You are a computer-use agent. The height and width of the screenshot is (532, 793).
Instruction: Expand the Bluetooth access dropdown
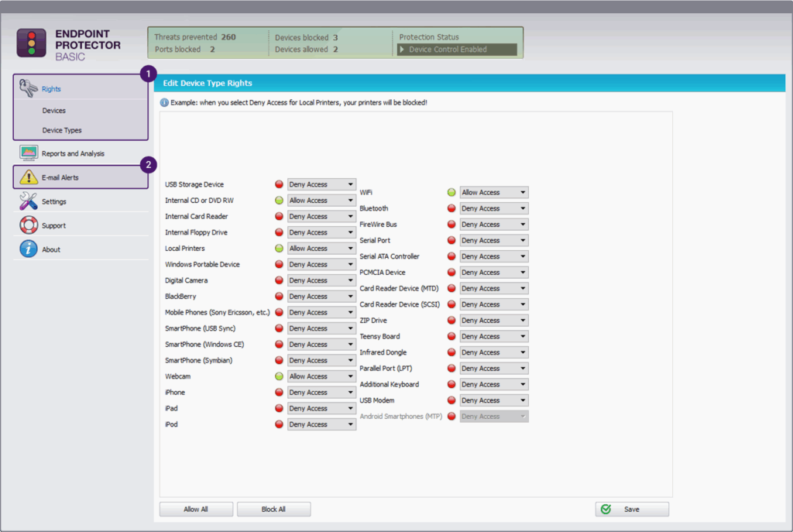point(494,208)
